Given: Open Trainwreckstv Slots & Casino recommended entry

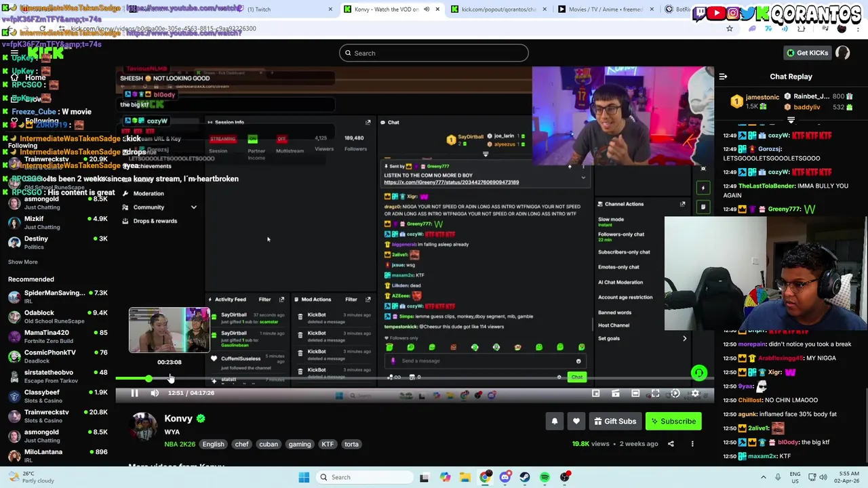Looking at the screenshot, I should (58, 415).
